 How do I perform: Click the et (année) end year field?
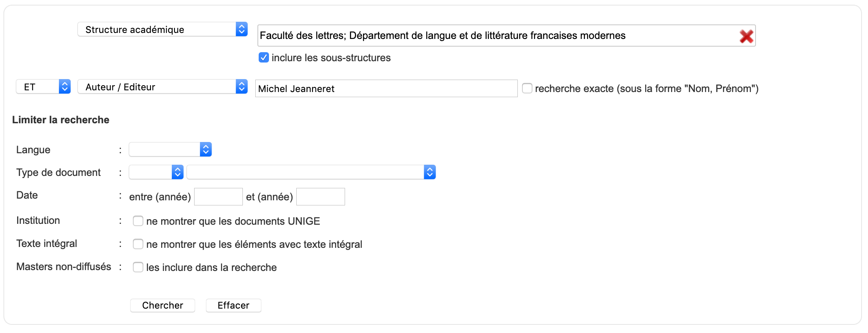point(321,197)
